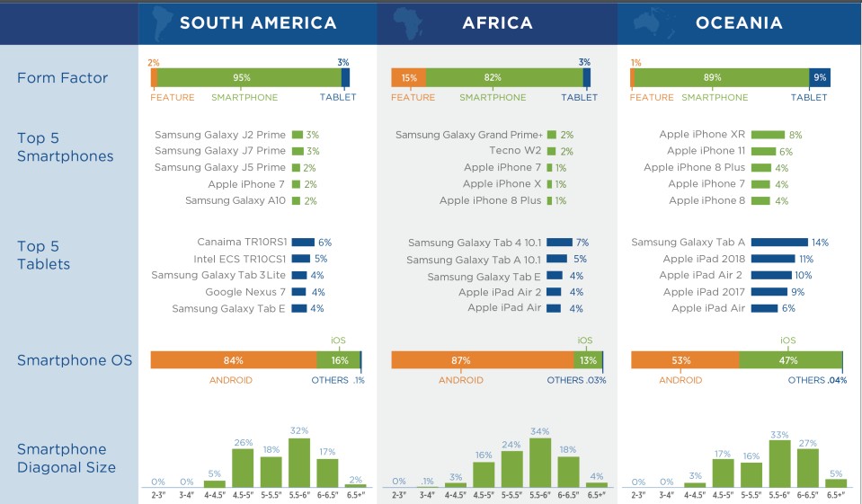The height and width of the screenshot is (504, 862).
Task: Click Oceania's blue 9% tablet segment
Action: tap(820, 77)
